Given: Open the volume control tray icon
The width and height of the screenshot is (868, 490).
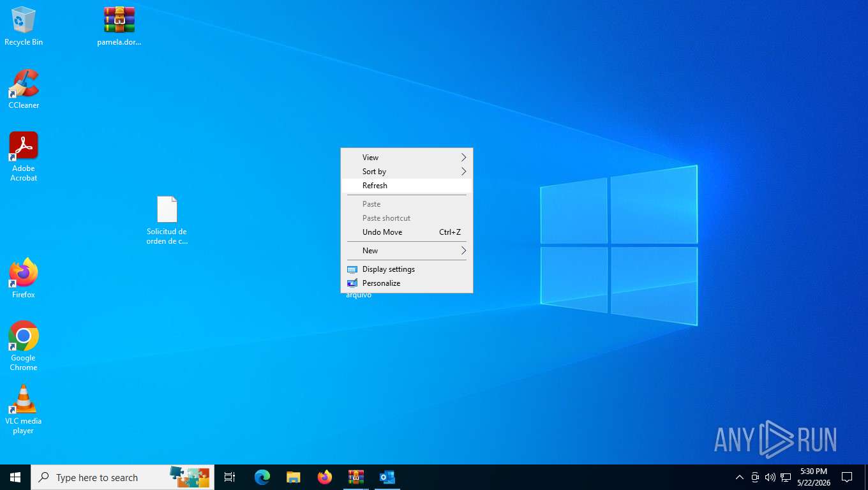Looking at the screenshot, I should coord(770,477).
